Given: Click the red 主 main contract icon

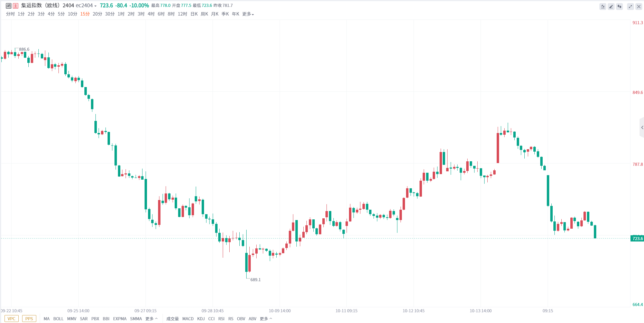Looking at the screenshot, I should pyautogui.click(x=16, y=6).
